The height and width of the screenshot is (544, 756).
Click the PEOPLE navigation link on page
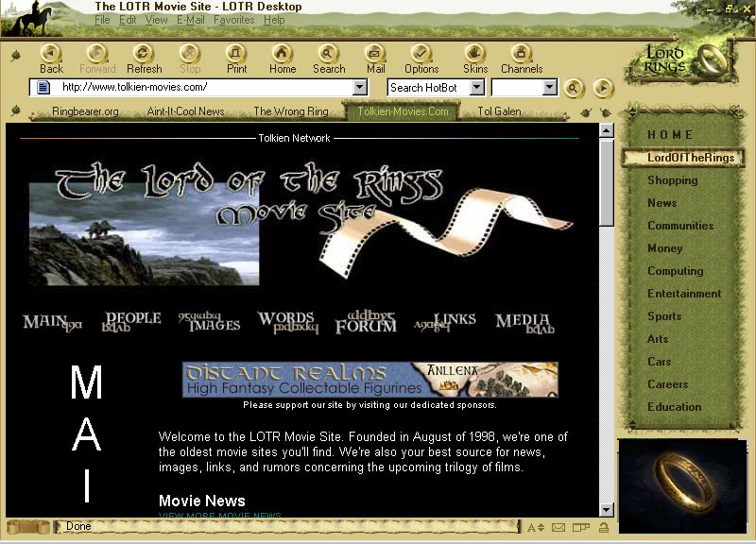(x=131, y=321)
